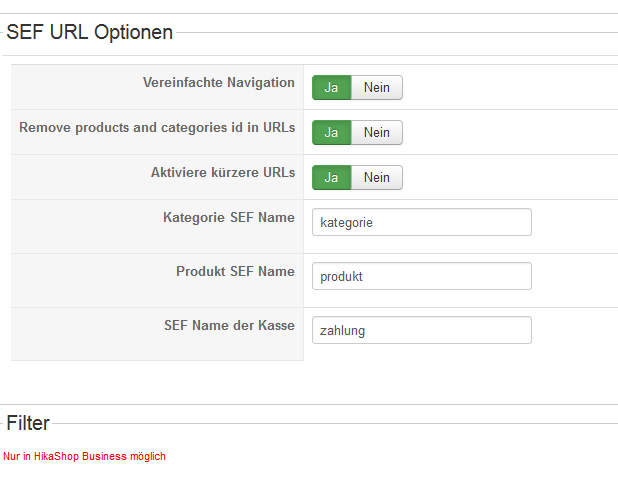Focus the Kategorie SEF Name input field
The image size is (618, 480).
point(421,222)
